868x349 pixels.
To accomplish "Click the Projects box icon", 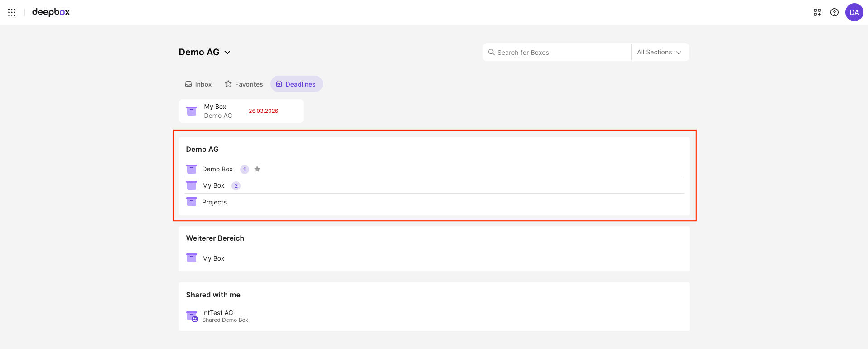I will click(192, 202).
